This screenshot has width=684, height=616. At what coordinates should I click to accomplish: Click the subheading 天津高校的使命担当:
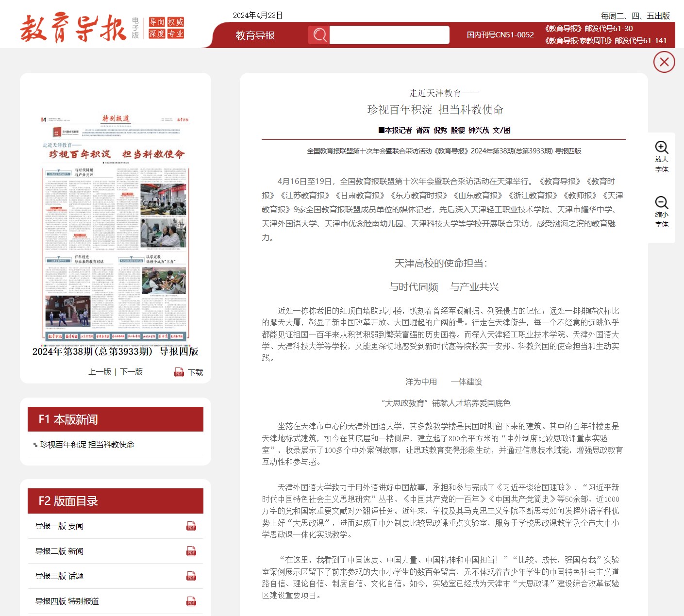[441, 263]
